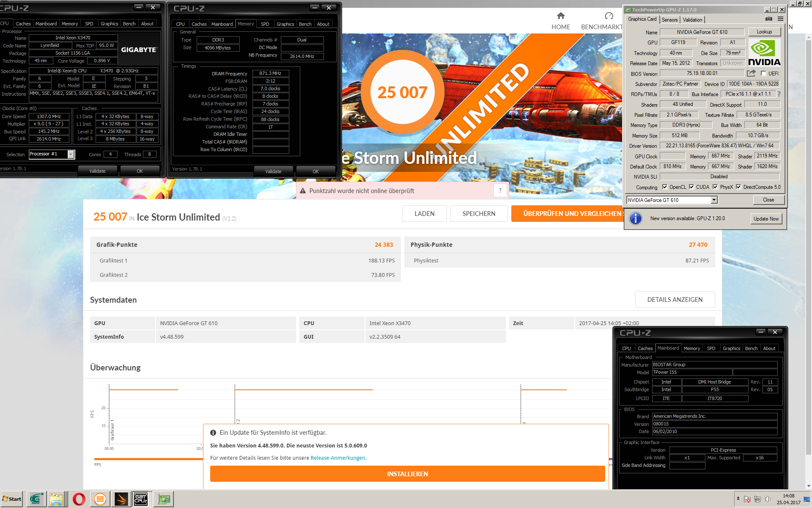Click the INSTALLIEREN button
Image resolution: width=812 pixels, height=508 pixels.
tap(408, 474)
